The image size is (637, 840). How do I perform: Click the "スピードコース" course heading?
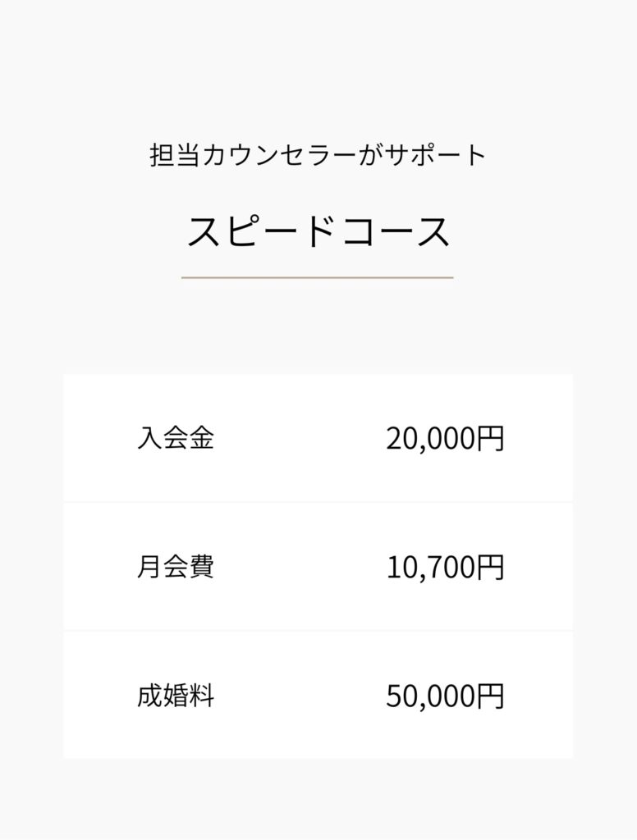coord(318,233)
